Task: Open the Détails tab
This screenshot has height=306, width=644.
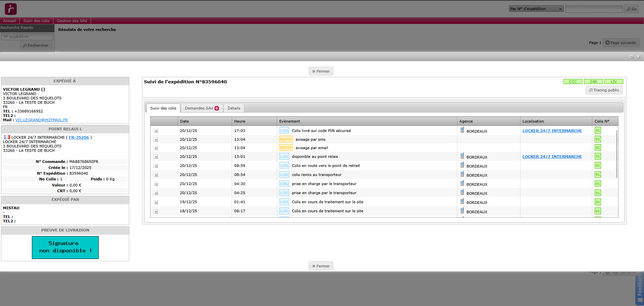Action: 234,108
